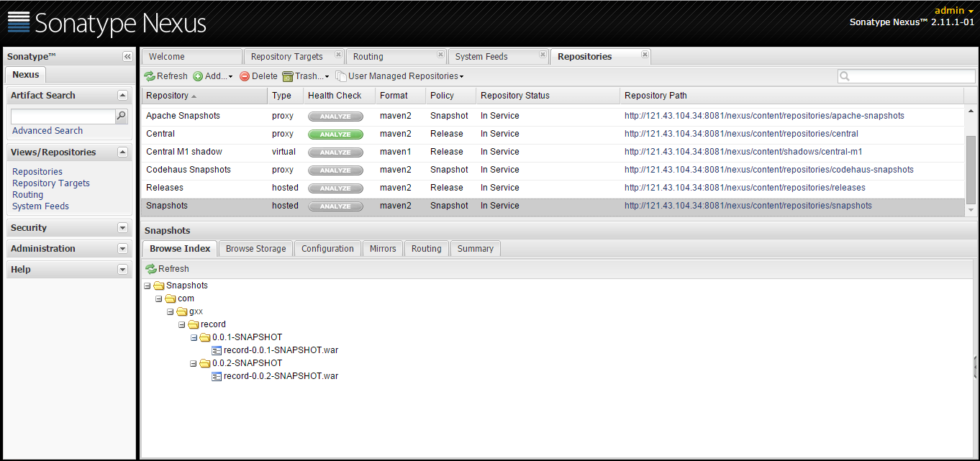Open the admin user menu

click(x=954, y=10)
